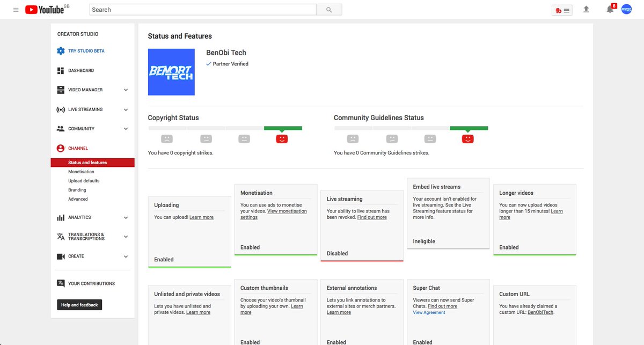Click the Translations & Transcriptions icon
This screenshot has height=345, width=644.
pyautogui.click(x=61, y=237)
